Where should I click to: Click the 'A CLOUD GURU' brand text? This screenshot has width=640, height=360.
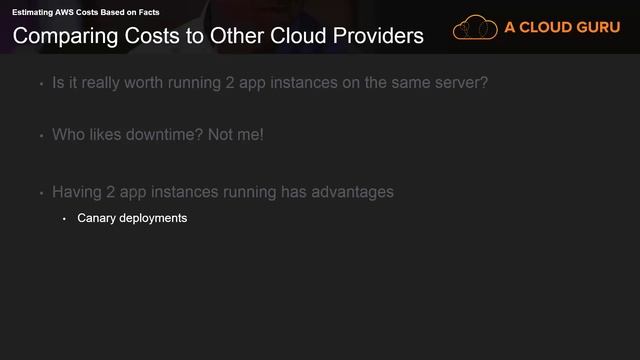[x=562, y=27]
